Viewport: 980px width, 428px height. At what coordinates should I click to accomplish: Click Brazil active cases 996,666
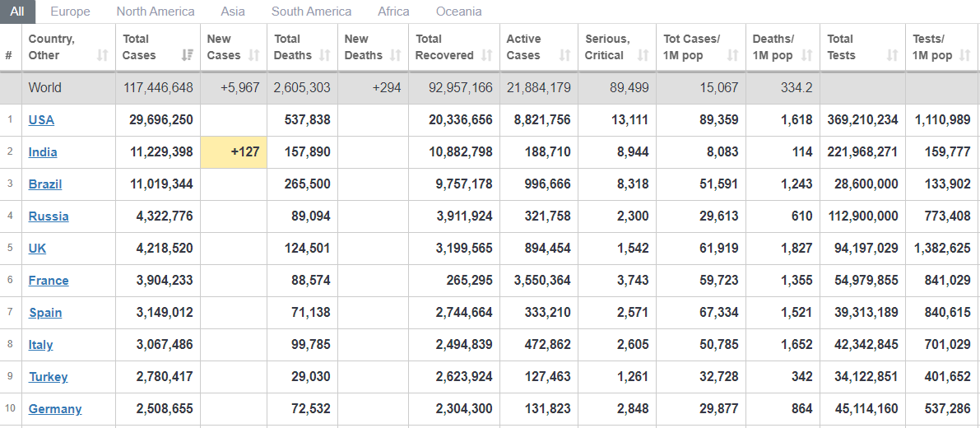(546, 184)
